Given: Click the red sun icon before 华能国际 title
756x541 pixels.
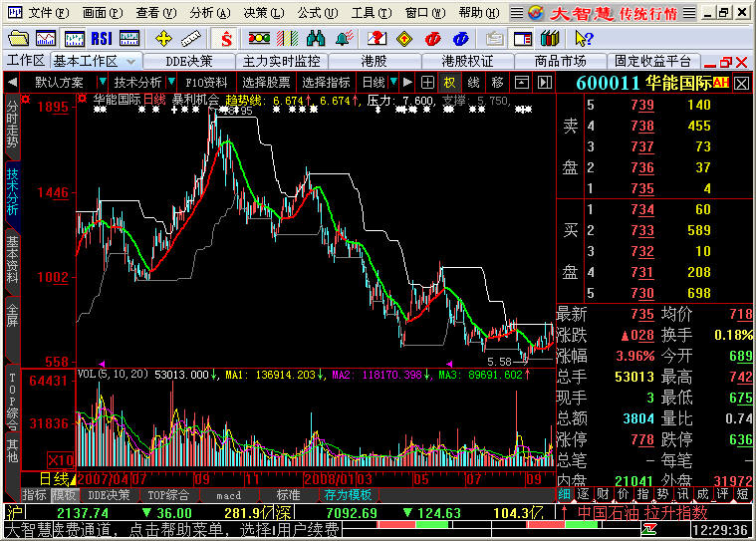Looking at the screenshot, I should 83,99.
